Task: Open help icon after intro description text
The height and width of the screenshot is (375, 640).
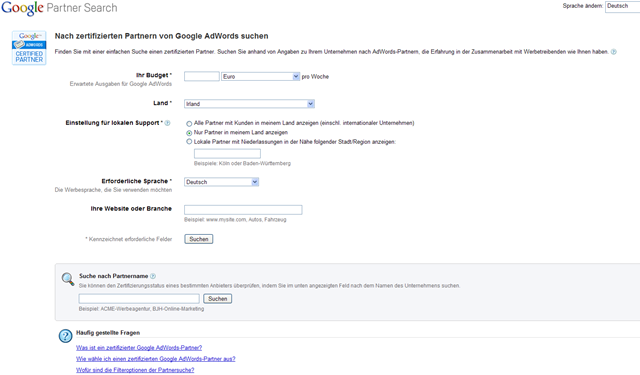Action: click(x=613, y=52)
